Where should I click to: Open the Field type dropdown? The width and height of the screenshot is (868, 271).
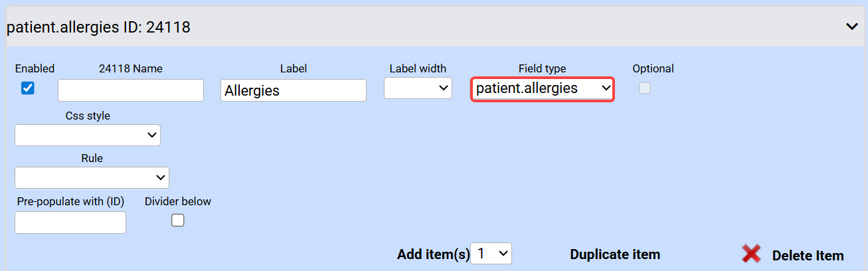542,88
